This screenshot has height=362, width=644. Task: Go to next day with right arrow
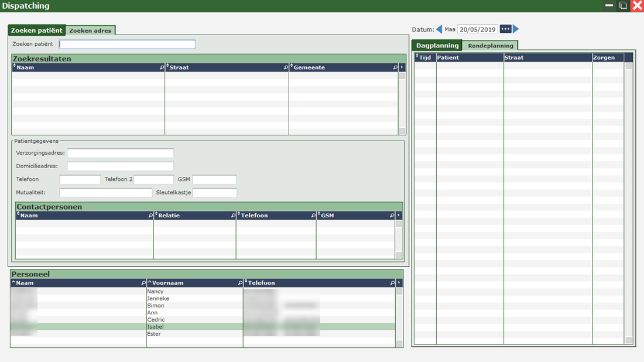pos(516,29)
